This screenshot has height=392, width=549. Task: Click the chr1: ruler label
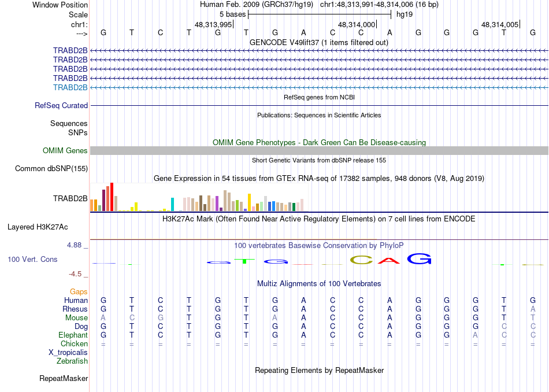(79, 24)
